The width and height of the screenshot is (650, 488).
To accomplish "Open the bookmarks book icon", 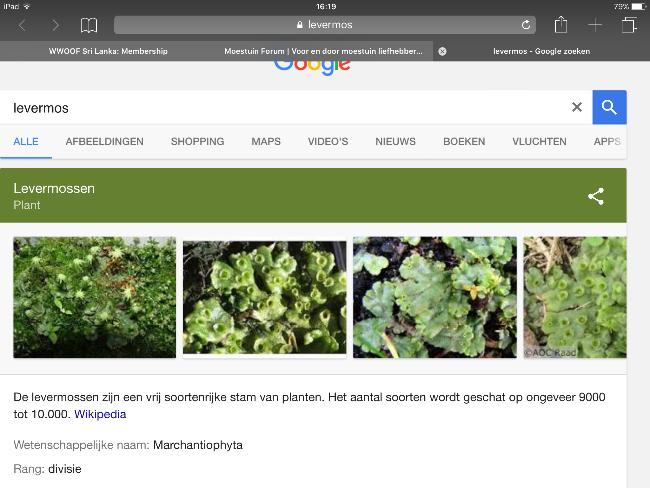I will tap(89, 25).
